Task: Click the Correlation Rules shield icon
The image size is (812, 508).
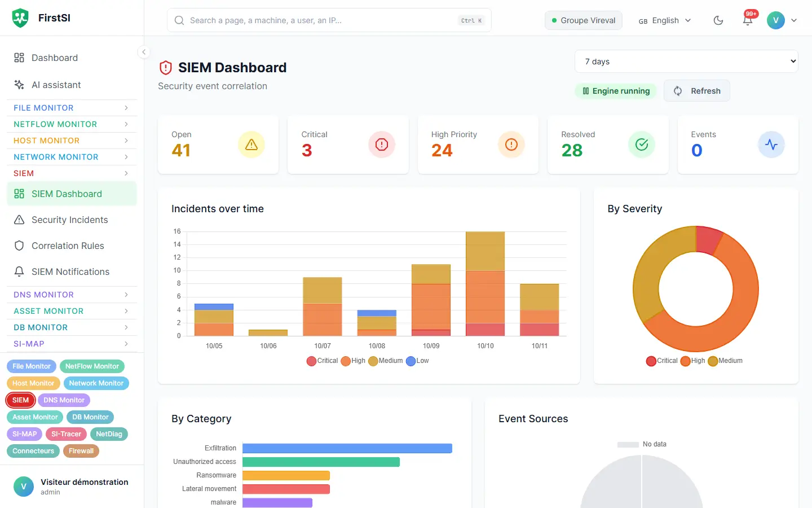Action: coord(19,246)
